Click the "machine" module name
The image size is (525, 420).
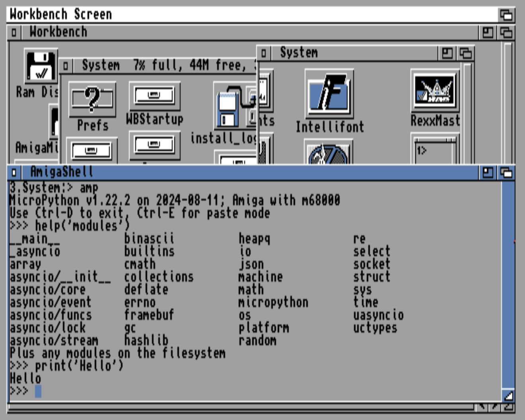click(x=261, y=277)
